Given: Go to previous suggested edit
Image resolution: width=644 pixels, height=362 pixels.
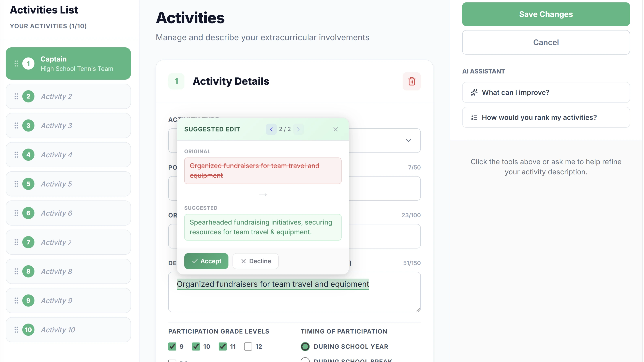Looking at the screenshot, I should tap(271, 129).
